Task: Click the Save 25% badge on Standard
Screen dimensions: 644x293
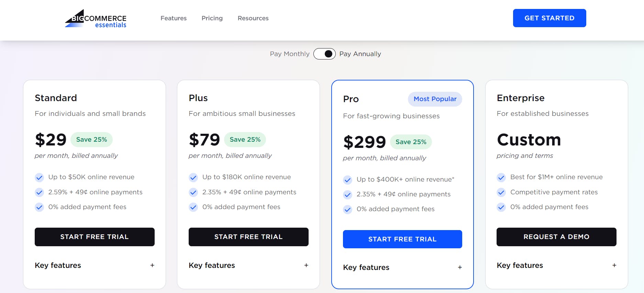Action: (91, 139)
